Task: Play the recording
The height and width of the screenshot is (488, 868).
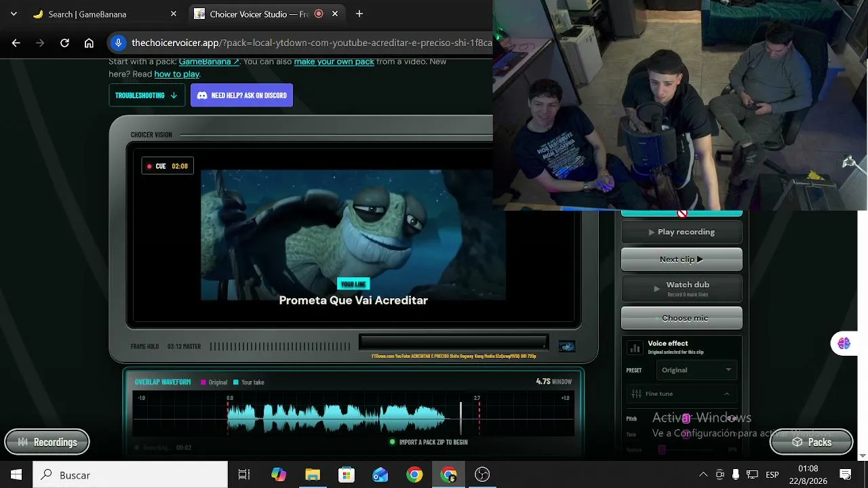Action: 682,232
